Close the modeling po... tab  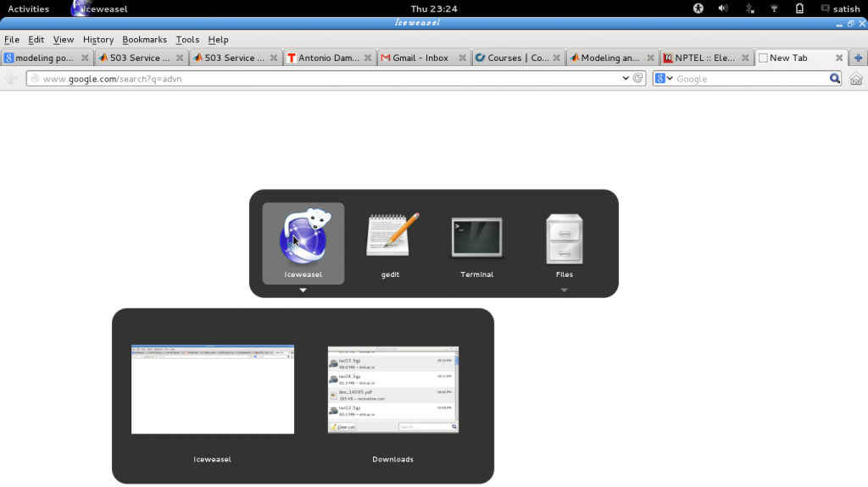pyautogui.click(x=85, y=58)
